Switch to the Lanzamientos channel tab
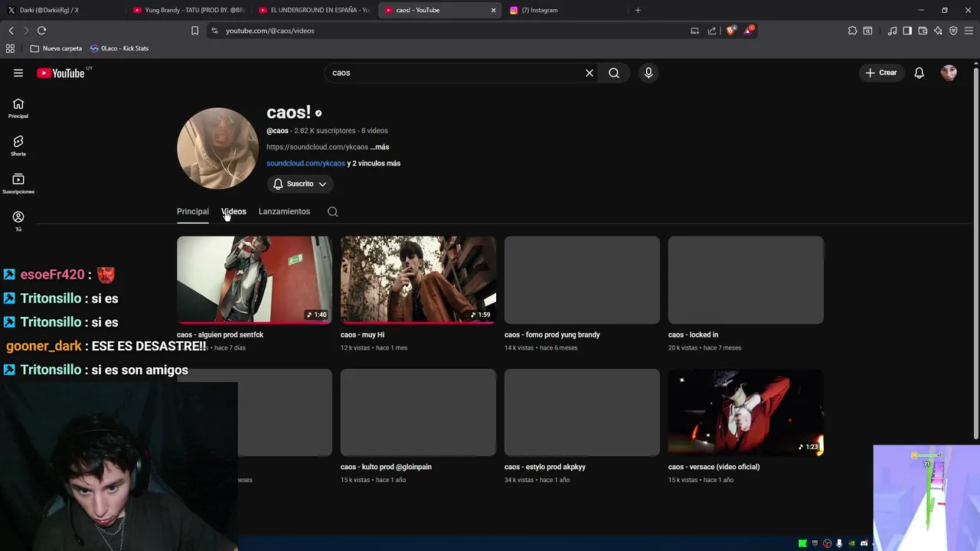 [x=284, y=211]
